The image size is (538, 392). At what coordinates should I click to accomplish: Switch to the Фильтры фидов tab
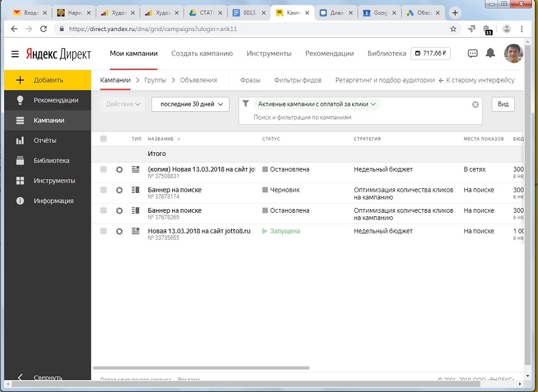pos(298,80)
